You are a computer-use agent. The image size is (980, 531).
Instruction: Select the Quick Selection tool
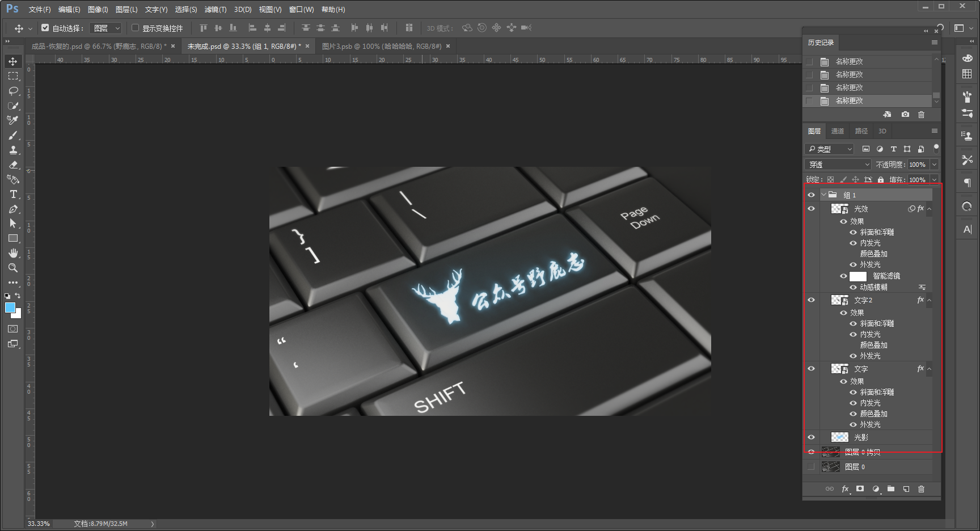13,106
